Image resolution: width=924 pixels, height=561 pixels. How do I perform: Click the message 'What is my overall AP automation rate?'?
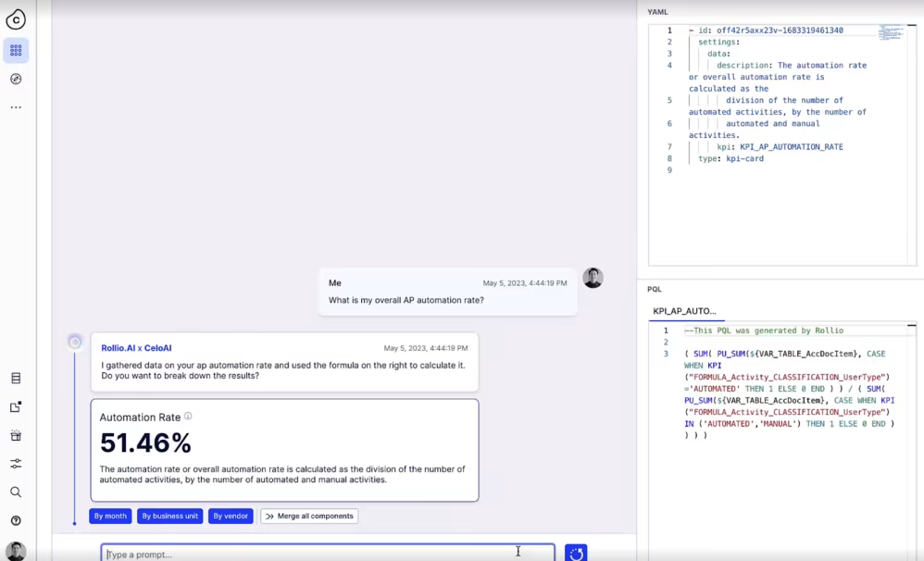point(406,300)
